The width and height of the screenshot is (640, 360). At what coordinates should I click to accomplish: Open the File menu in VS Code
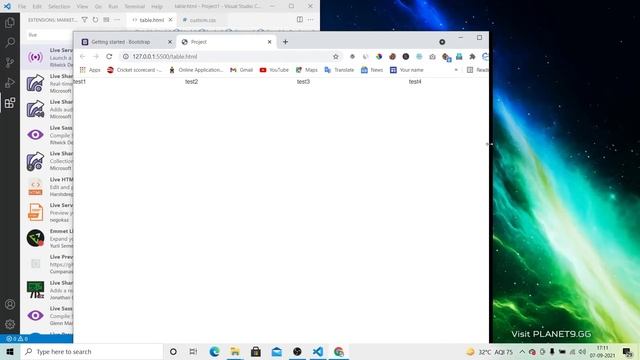click(22, 6)
